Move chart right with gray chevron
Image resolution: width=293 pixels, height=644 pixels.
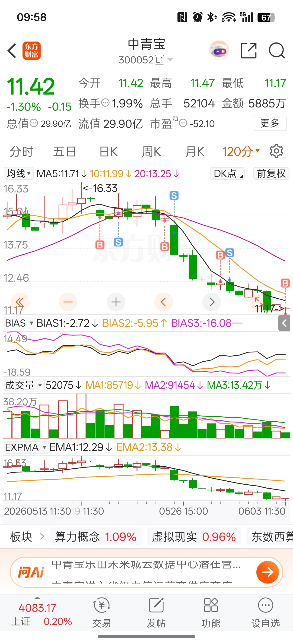click(212, 302)
